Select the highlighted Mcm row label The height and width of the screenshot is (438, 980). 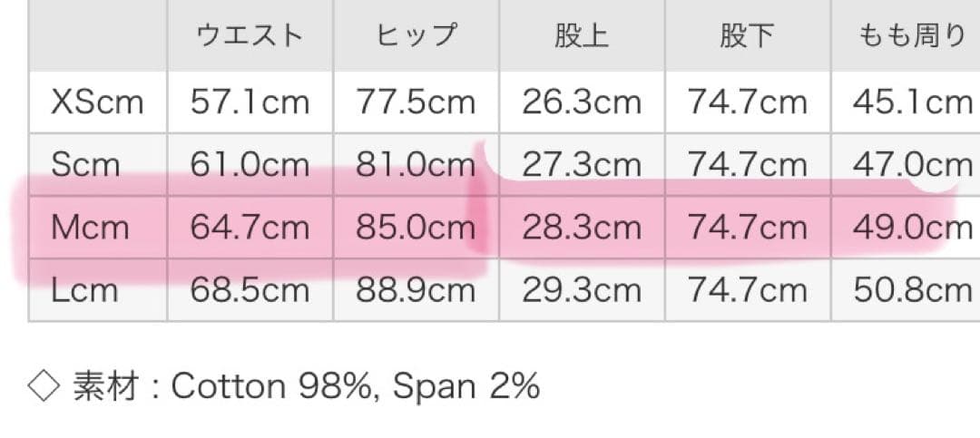pos(90,227)
